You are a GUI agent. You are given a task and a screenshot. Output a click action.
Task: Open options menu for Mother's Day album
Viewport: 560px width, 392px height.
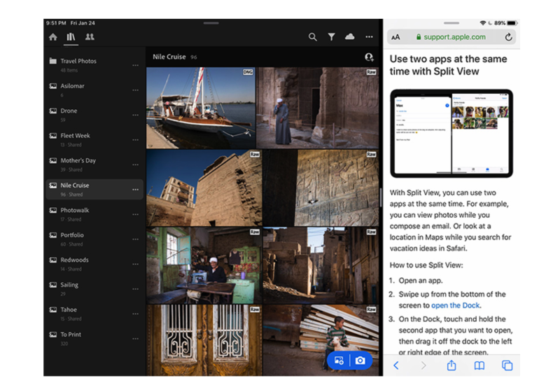(x=135, y=164)
